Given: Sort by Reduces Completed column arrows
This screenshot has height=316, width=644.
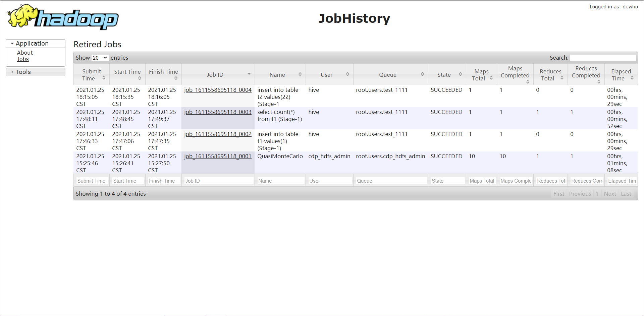Looking at the screenshot, I should (599, 82).
